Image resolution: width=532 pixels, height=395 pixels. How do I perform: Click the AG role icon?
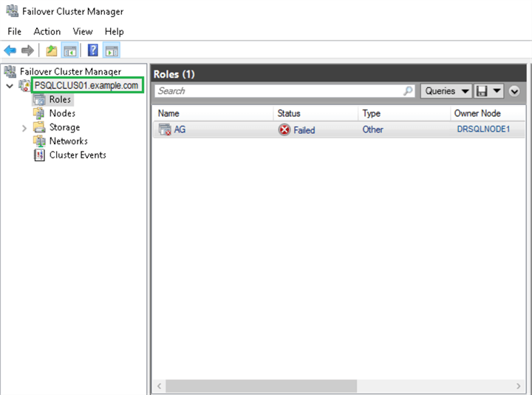165,129
